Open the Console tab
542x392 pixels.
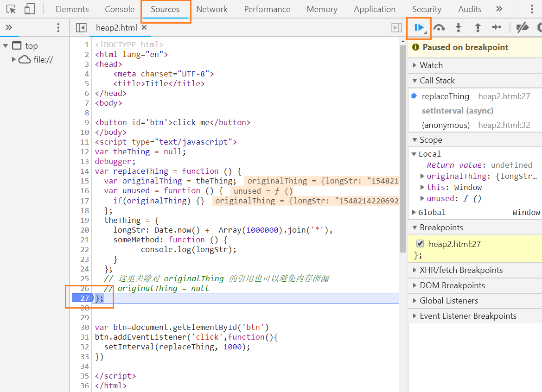coord(120,9)
